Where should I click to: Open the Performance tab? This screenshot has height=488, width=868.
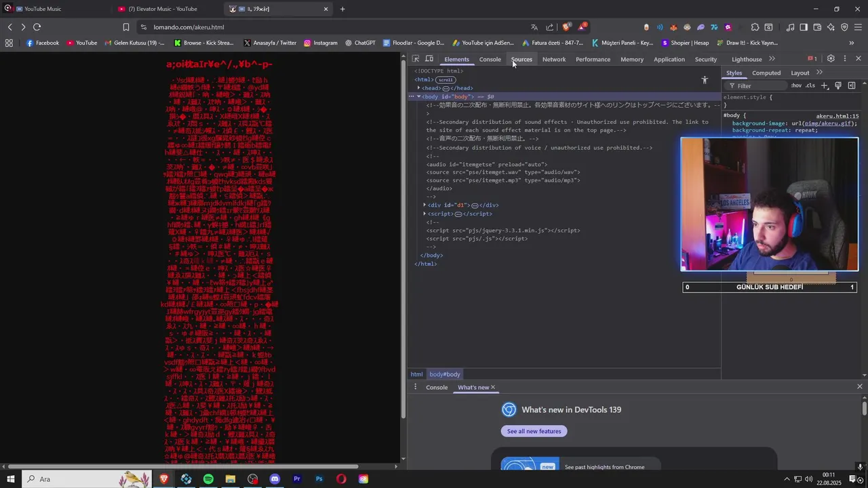pos(593,59)
